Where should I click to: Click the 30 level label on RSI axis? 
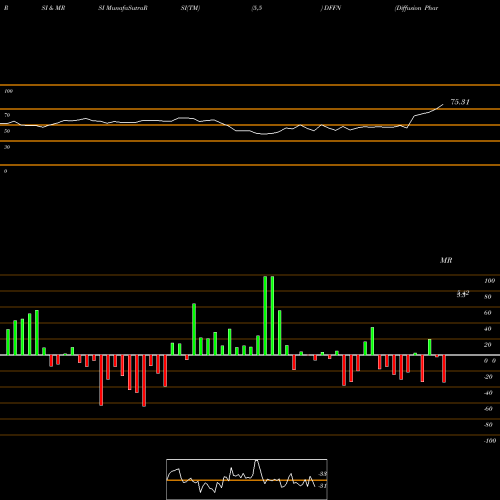tap(7, 147)
